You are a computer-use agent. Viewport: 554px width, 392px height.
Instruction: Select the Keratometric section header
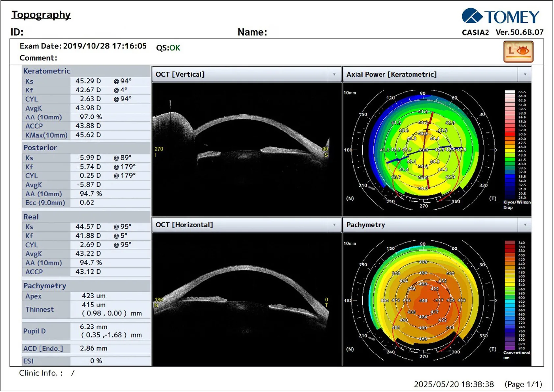pyautogui.click(x=87, y=71)
